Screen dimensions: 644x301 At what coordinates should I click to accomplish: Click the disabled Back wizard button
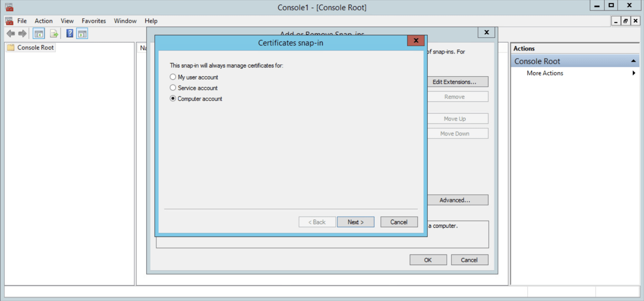tap(317, 222)
